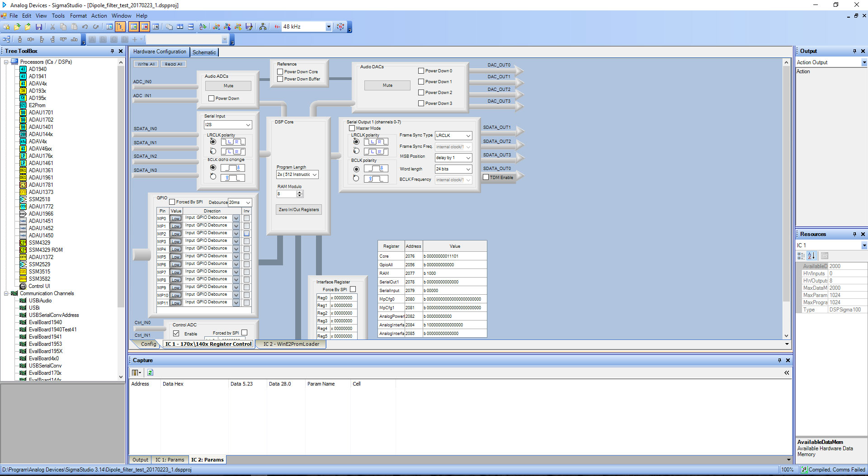The image size is (868, 476).
Task: Open the Action menu
Action: pyautogui.click(x=99, y=16)
